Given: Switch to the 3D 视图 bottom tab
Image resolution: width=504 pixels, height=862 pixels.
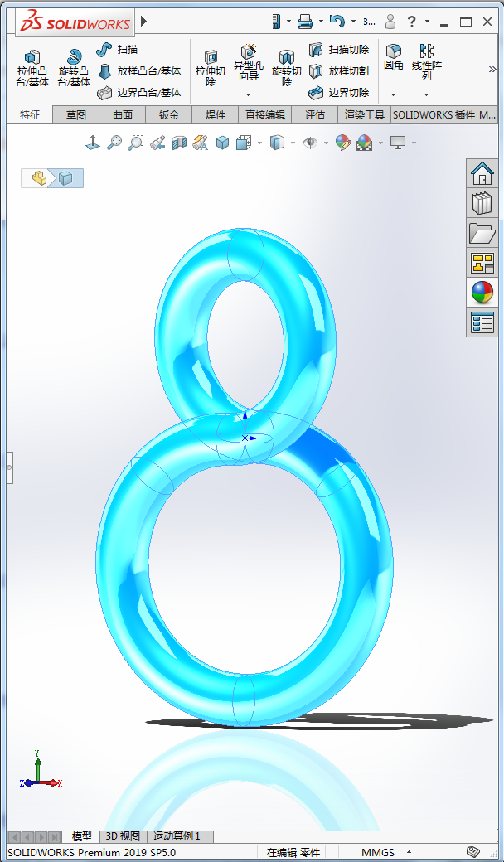Looking at the screenshot, I should pos(124,836).
